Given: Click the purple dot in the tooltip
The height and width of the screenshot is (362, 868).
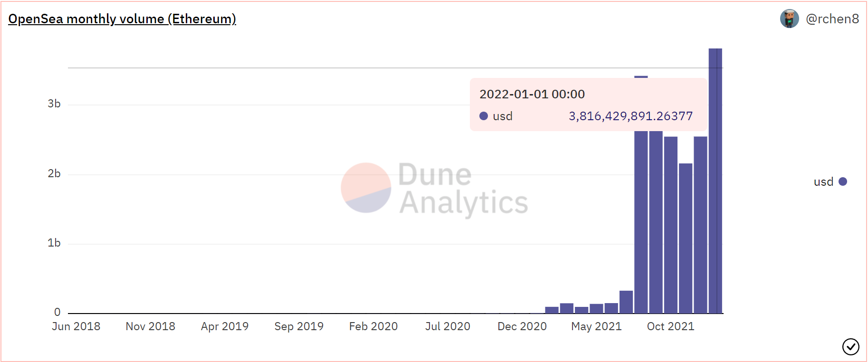Looking at the screenshot, I should click(484, 116).
